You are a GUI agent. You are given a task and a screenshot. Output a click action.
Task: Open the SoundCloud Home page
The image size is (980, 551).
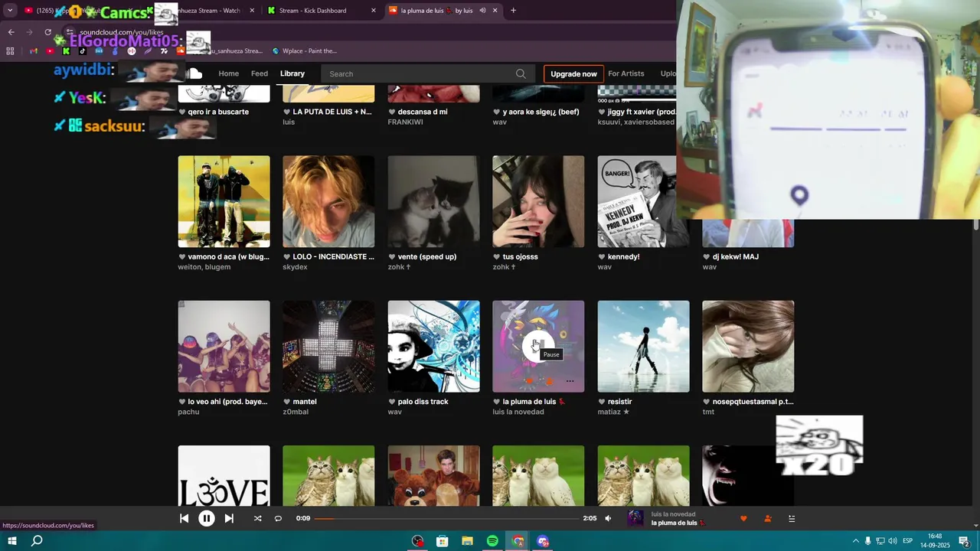[x=228, y=73]
